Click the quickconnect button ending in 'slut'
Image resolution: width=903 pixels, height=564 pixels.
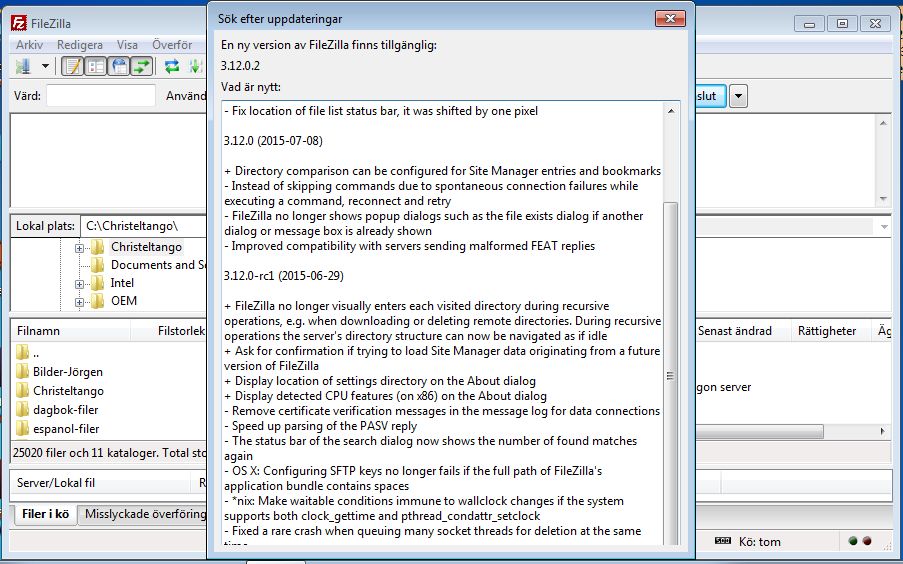pos(711,96)
